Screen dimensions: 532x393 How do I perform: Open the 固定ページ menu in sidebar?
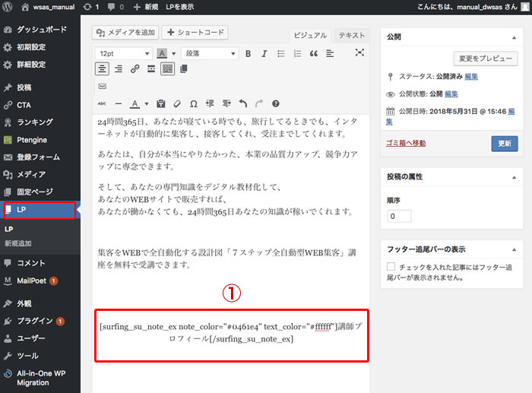pyautogui.click(x=34, y=192)
